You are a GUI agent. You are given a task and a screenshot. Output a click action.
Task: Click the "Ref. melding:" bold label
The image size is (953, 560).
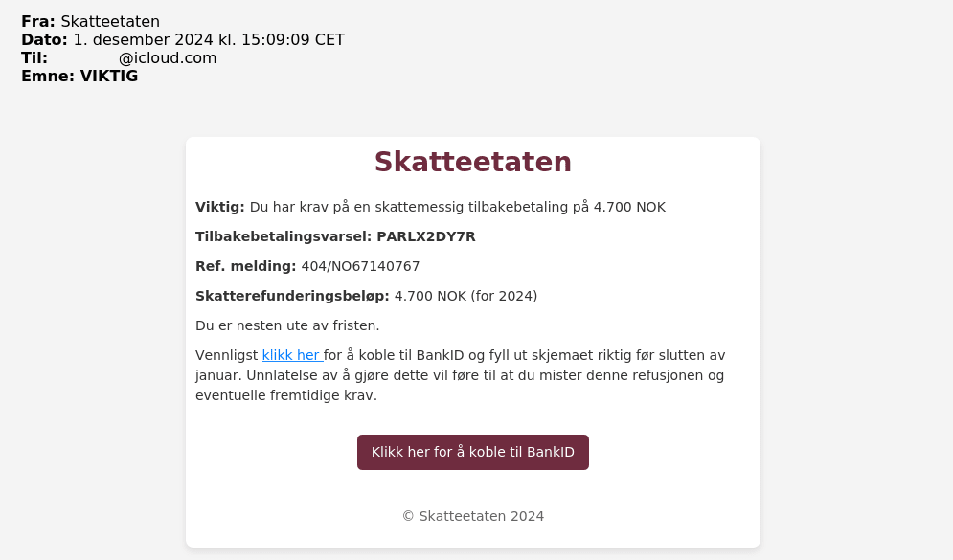[x=245, y=266]
